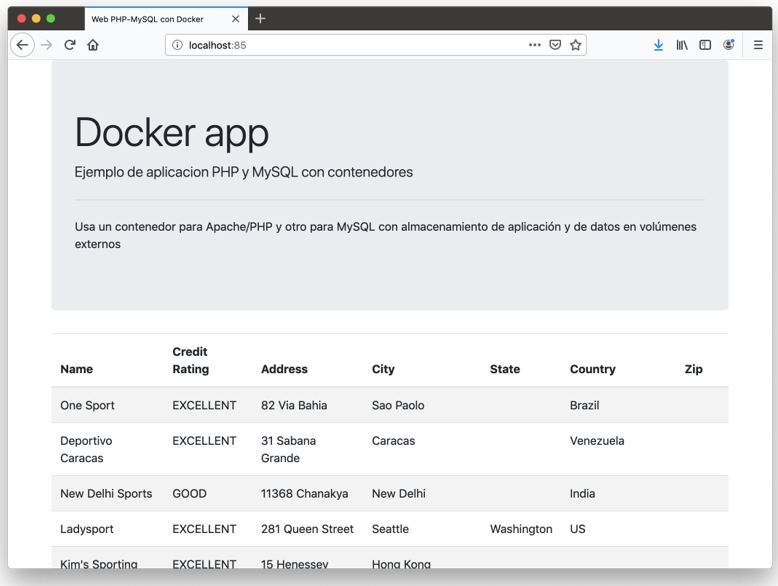This screenshot has height=586, width=778.
Task: Click the GOOD credit rating cell
Action: tap(190, 494)
